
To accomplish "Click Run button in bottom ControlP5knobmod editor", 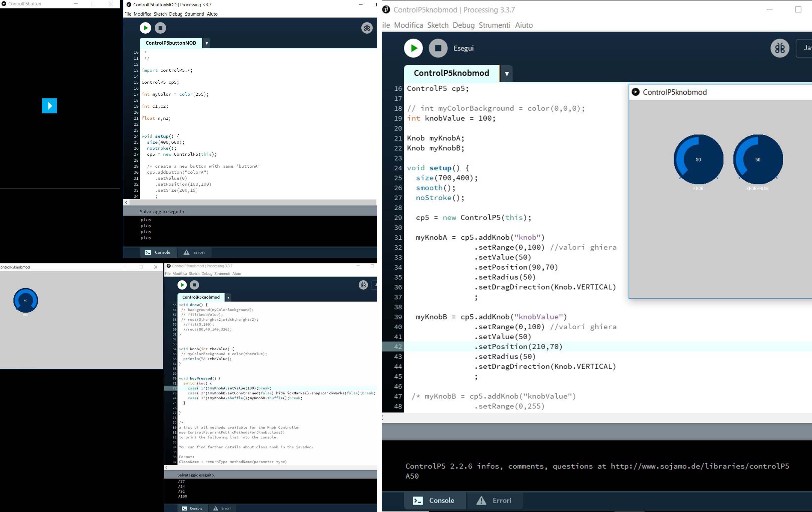I will pos(182,285).
